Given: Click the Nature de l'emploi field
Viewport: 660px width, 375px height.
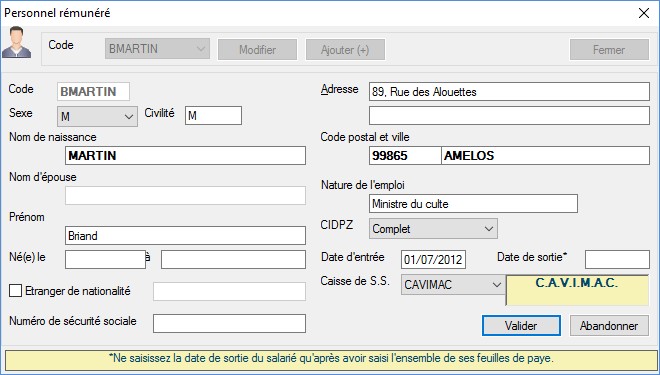Looking at the screenshot, I should 473,204.
